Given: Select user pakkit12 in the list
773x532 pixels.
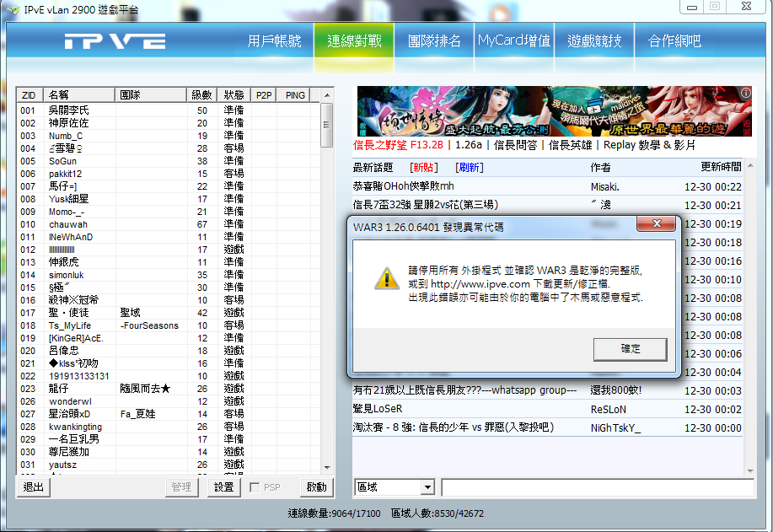Looking at the screenshot, I should 168,174.
